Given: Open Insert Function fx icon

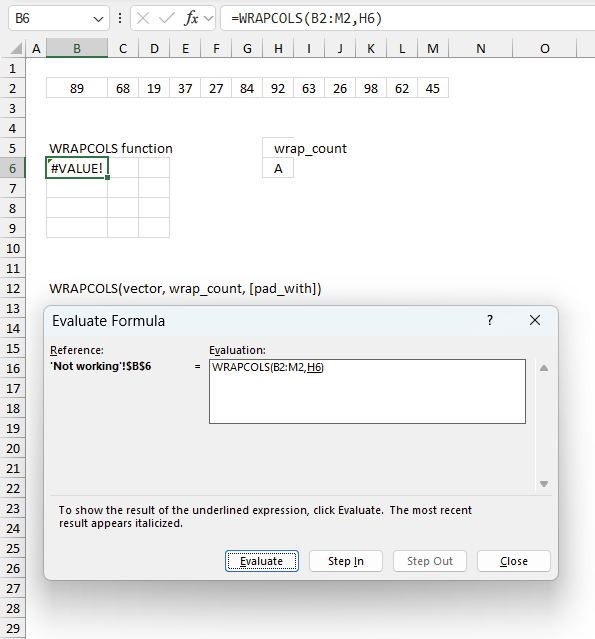Looking at the screenshot, I should click(x=191, y=18).
